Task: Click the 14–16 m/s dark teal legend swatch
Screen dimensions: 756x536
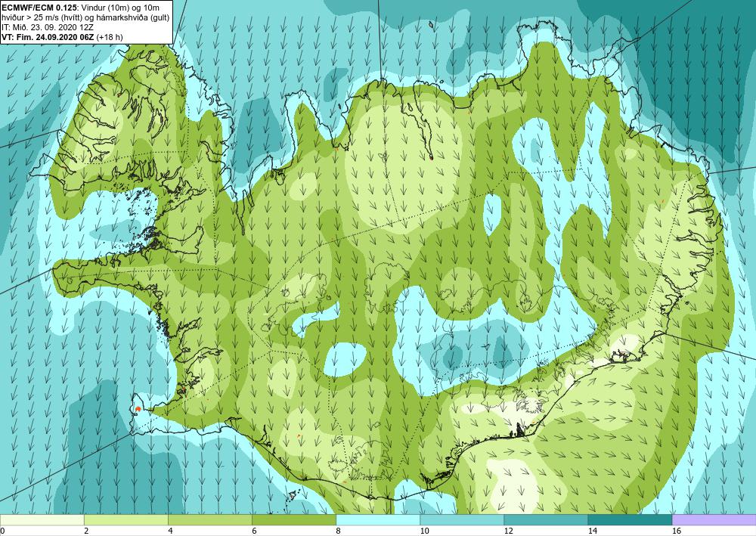Action: click(629, 520)
